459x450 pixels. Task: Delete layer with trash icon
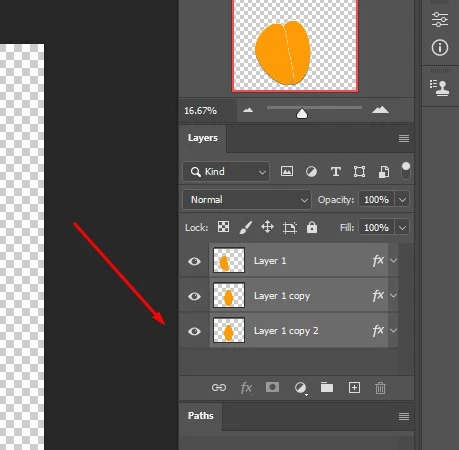[x=380, y=388]
